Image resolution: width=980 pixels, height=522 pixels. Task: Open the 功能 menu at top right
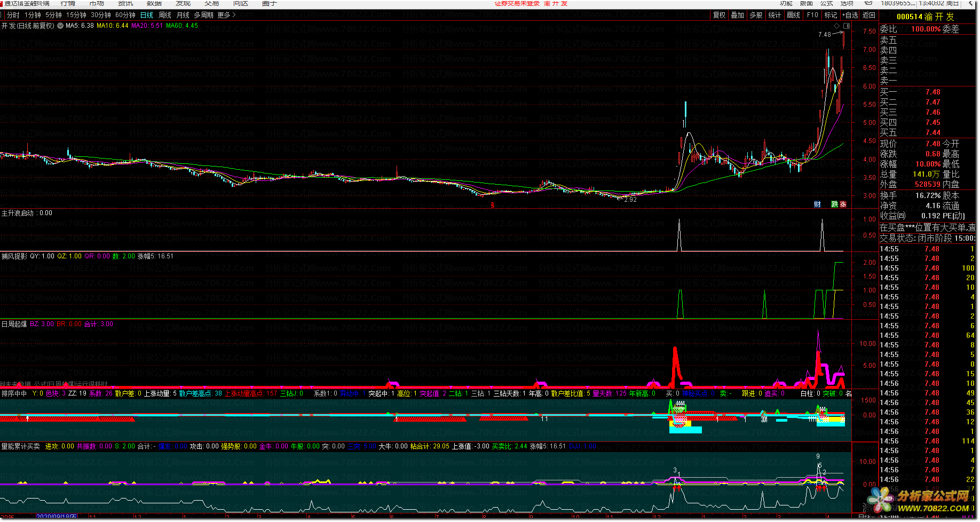(x=786, y=3)
